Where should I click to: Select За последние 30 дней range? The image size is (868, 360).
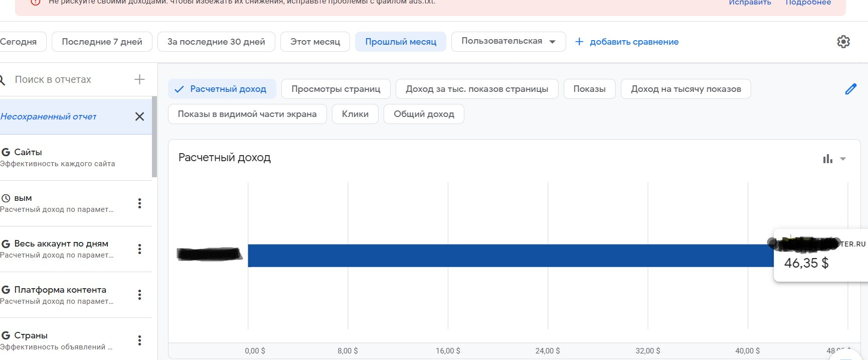[x=216, y=42]
